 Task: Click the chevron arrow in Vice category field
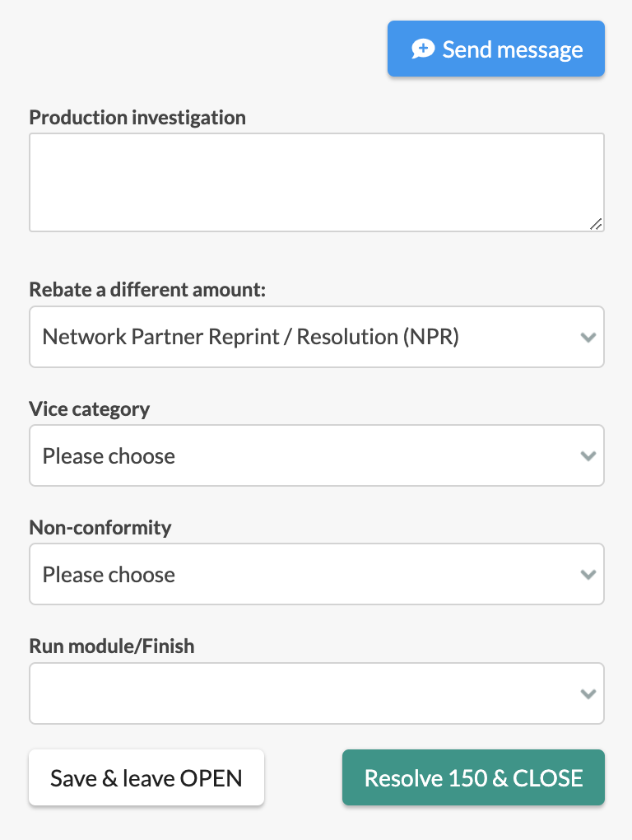(x=588, y=456)
